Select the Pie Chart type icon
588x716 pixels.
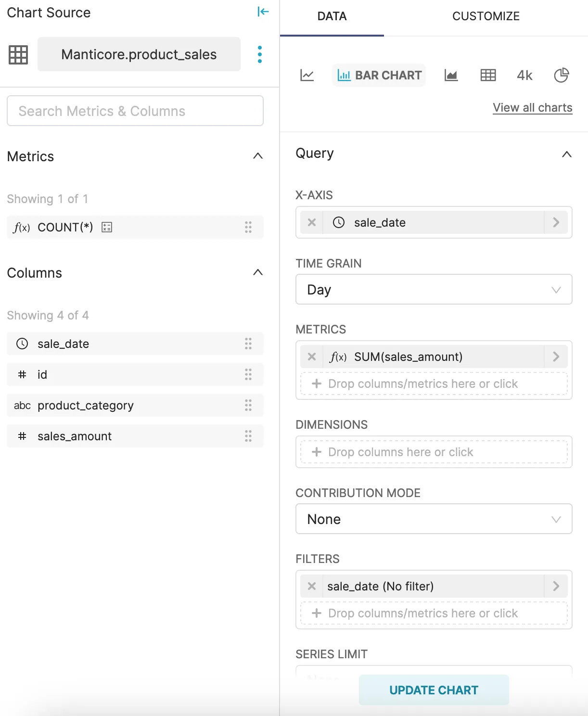(x=562, y=75)
